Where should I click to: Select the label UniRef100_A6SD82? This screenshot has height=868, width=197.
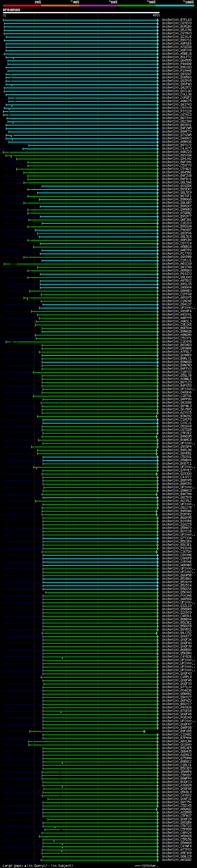point(177,860)
